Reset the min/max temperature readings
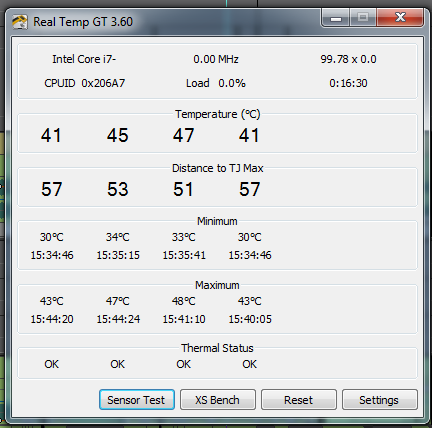Viewport: 432px width, 428px height. click(x=299, y=400)
